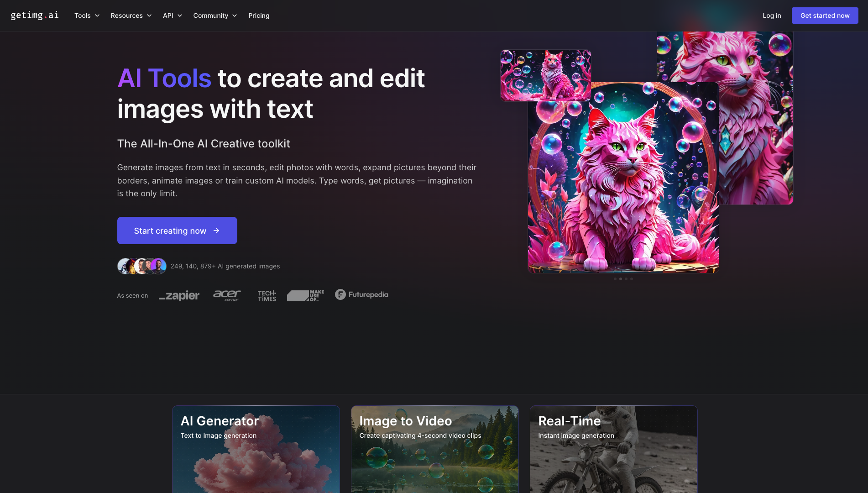Expand the Tools dropdown menu

[87, 16]
